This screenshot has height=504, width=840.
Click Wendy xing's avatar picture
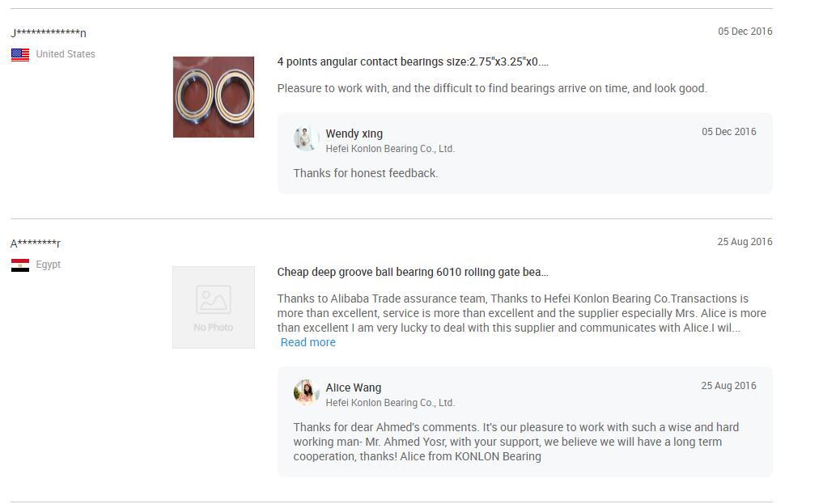306,138
